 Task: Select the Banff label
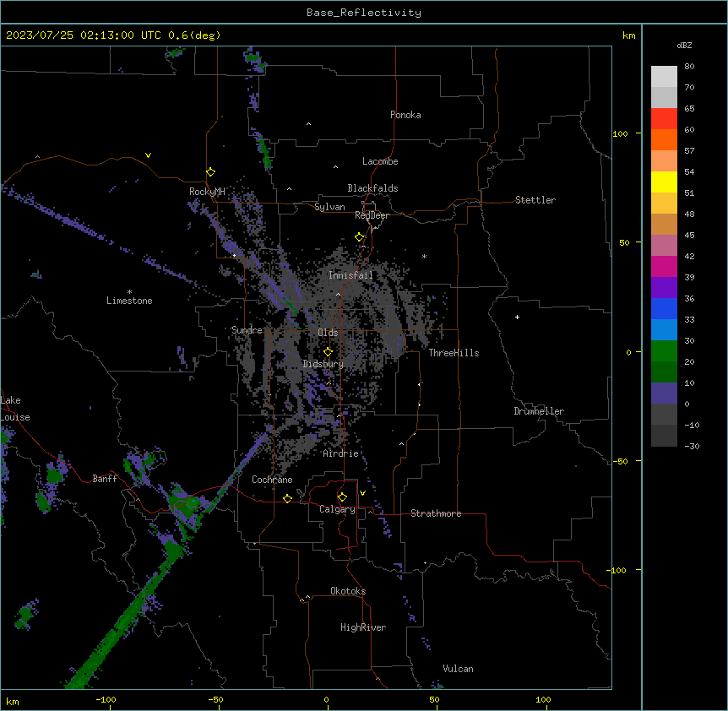[x=105, y=479]
